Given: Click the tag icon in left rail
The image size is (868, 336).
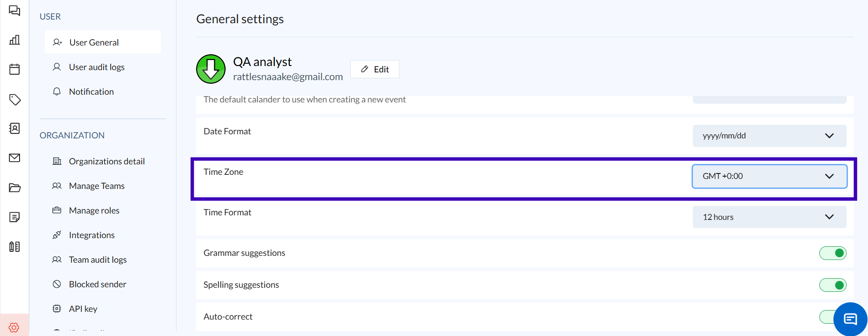Looking at the screenshot, I should 15,99.
